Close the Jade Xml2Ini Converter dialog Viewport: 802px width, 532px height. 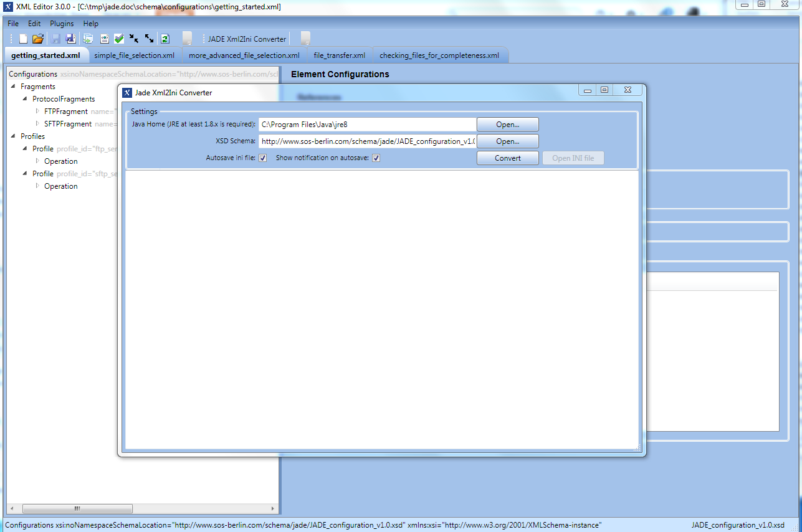(x=628, y=90)
